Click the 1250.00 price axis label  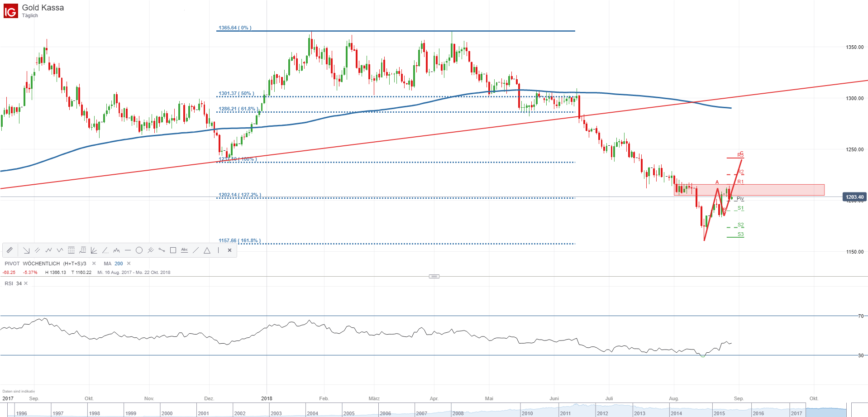coord(855,149)
